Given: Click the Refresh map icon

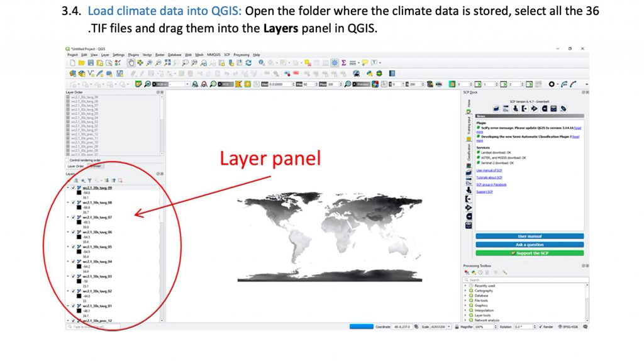Looking at the screenshot, I should click(249, 63).
